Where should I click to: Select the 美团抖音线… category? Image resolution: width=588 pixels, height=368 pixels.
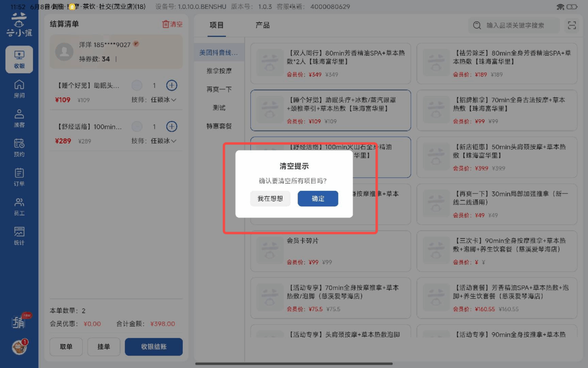tap(219, 52)
